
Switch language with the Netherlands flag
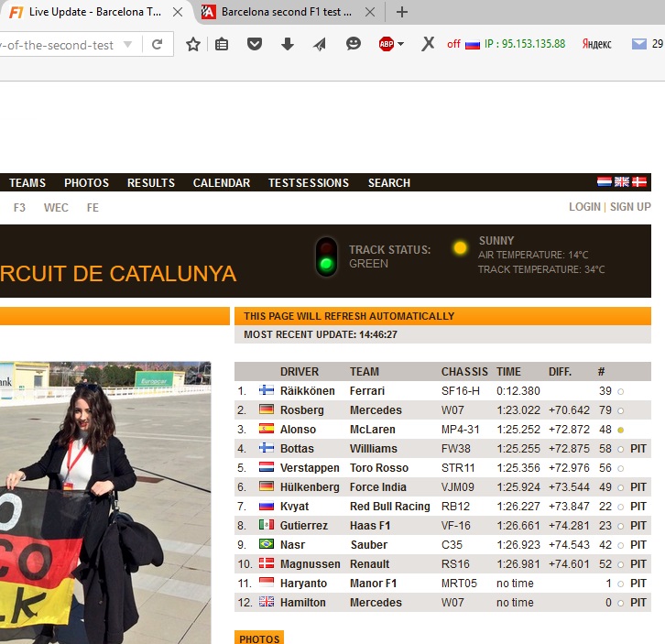(x=605, y=182)
